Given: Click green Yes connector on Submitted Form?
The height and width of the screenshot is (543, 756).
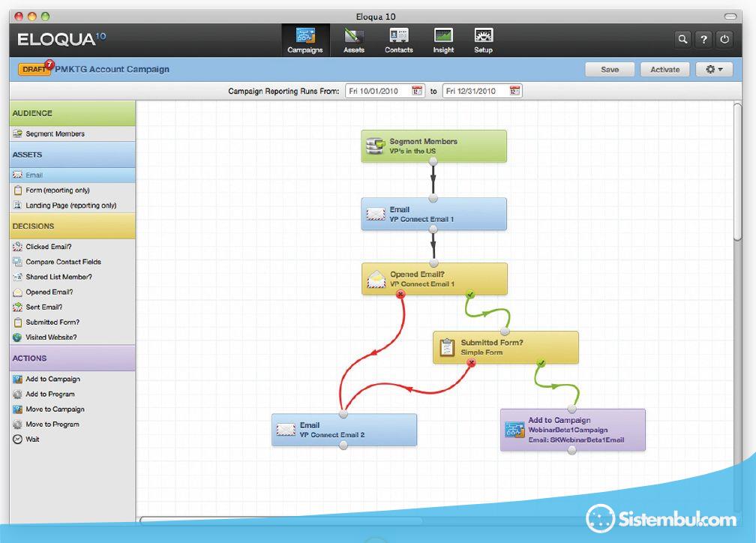Looking at the screenshot, I should pyautogui.click(x=541, y=363).
